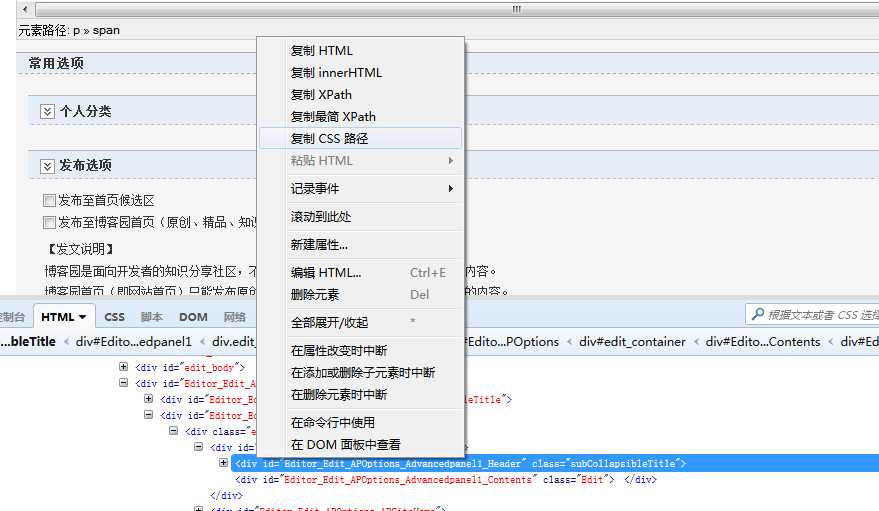Check 发布至首页候选区 checkbox
Screen dimensions: 879x511
click(49, 201)
